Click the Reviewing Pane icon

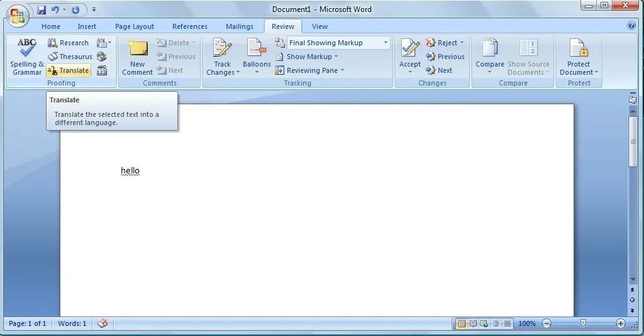coord(280,70)
